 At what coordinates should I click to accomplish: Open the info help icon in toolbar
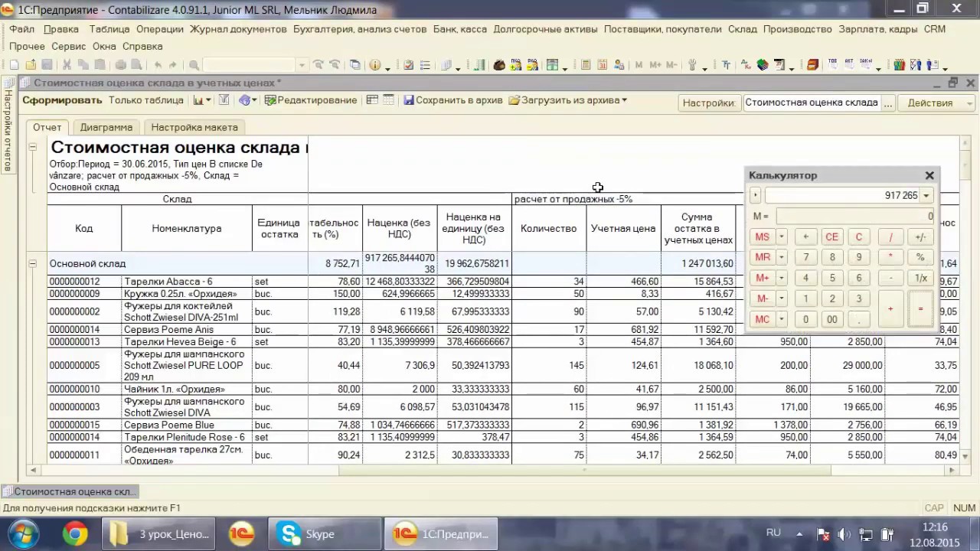(375, 65)
